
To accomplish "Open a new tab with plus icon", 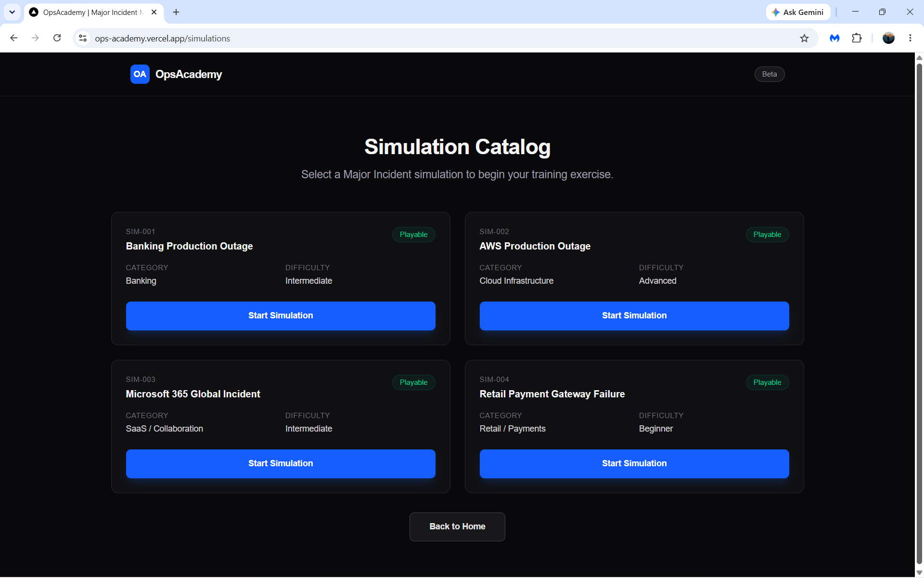I will (176, 12).
